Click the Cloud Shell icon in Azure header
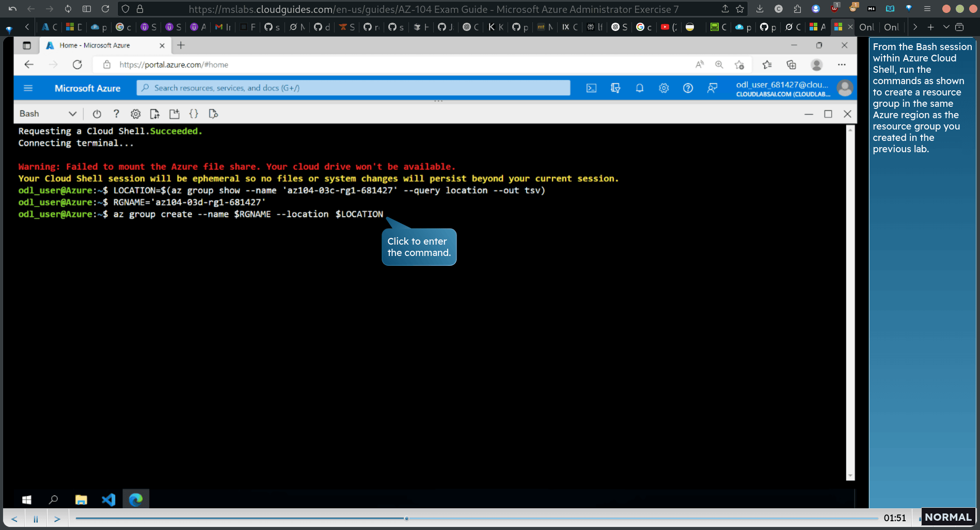Viewport: 980px width, 530px height. (591, 88)
